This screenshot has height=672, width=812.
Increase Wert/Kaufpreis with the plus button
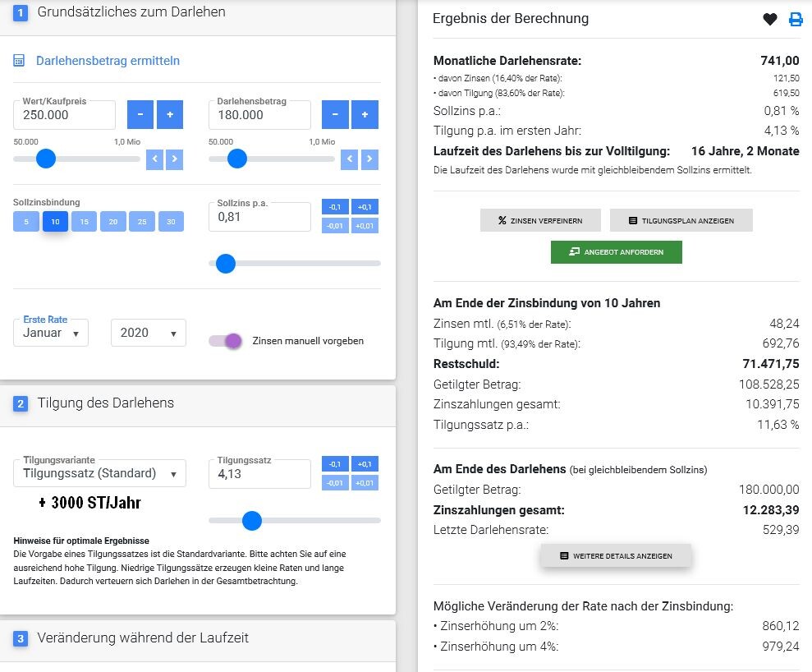tap(170, 115)
